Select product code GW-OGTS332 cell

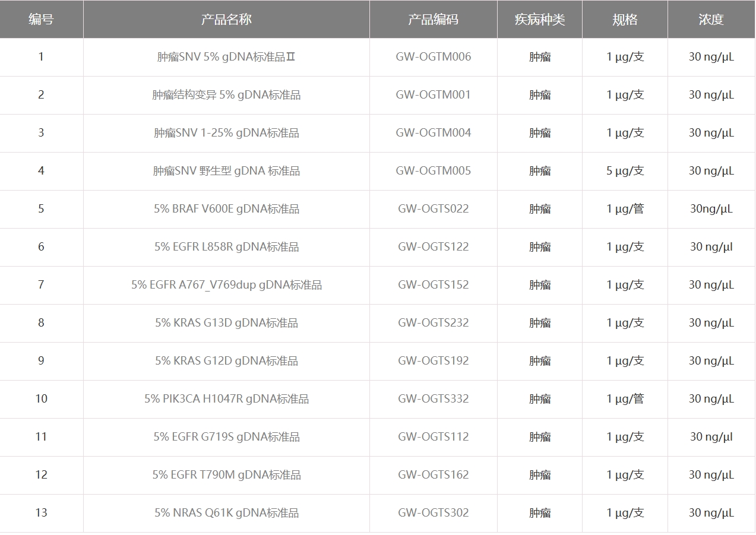pyautogui.click(x=434, y=399)
